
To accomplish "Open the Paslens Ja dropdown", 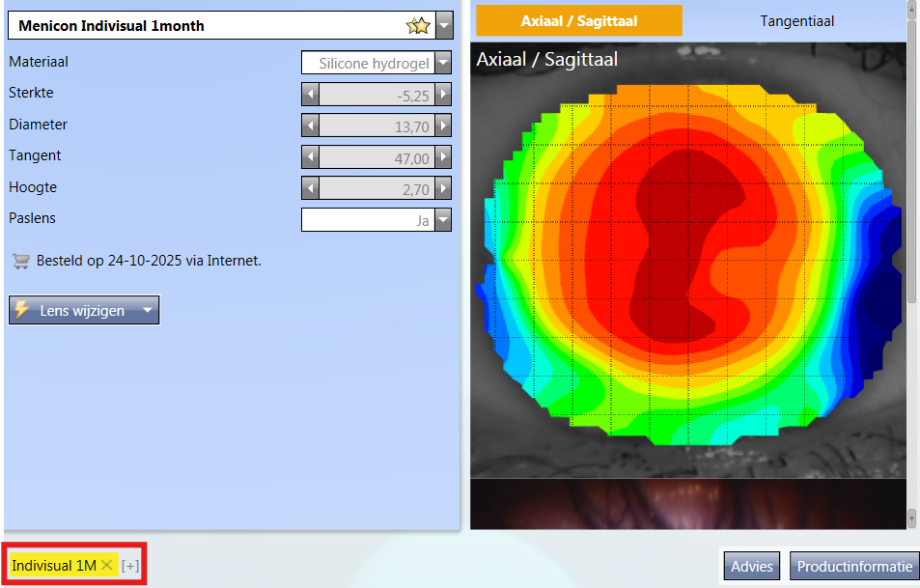I will 443,220.
